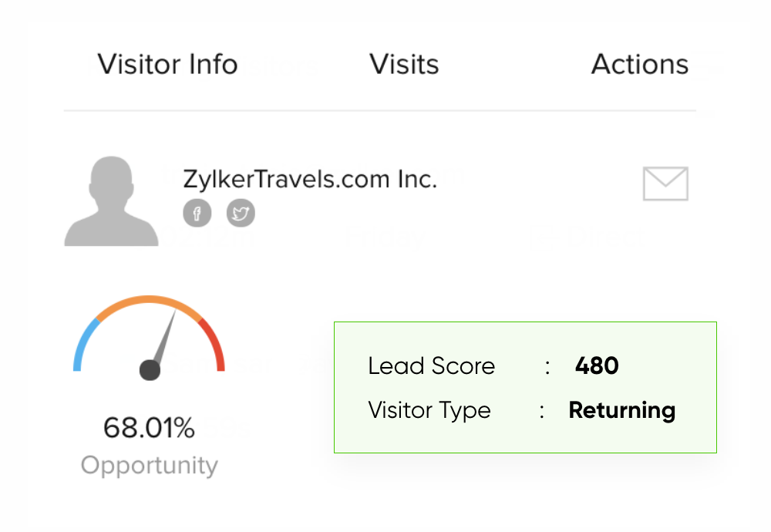Image resolution: width=771 pixels, height=532 pixels.
Task: Open the Facebook profile icon
Action: [197, 214]
